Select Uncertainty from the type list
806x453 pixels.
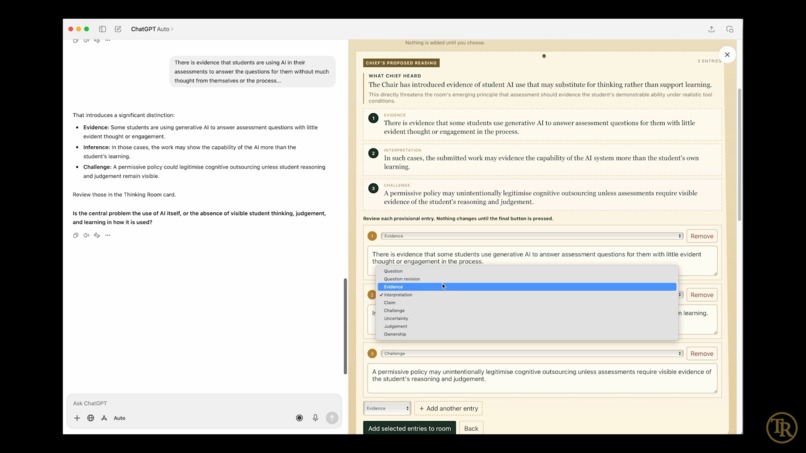(x=527, y=319)
